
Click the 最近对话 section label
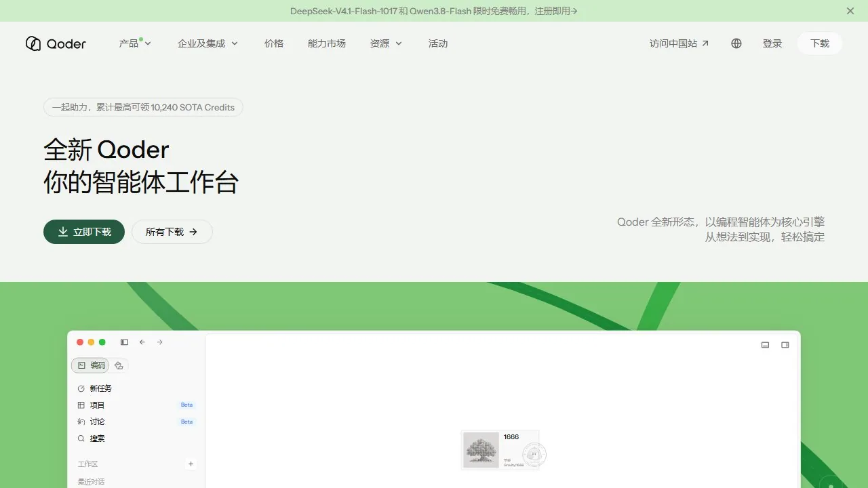[x=91, y=482]
